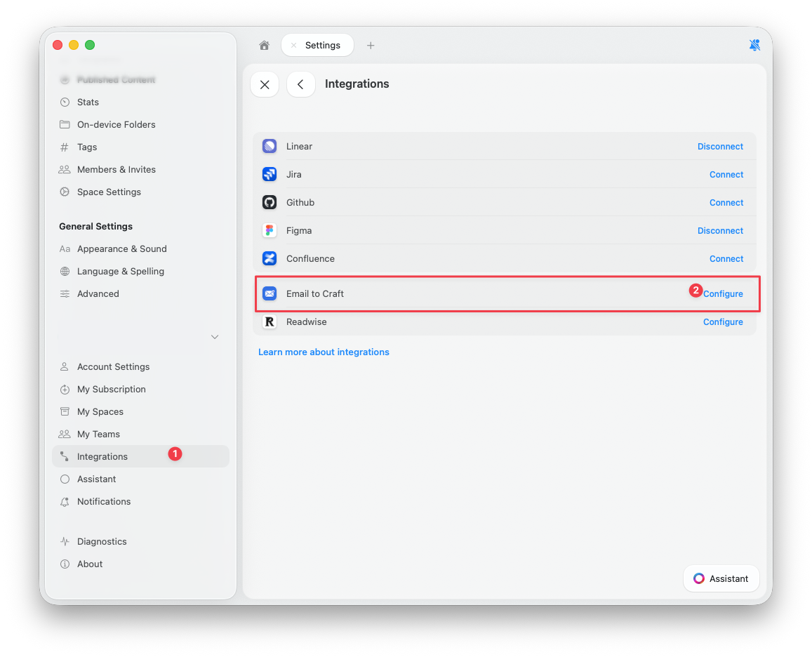Click the Readwise R icon
The width and height of the screenshot is (812, 657).
[x=269, y=321]
